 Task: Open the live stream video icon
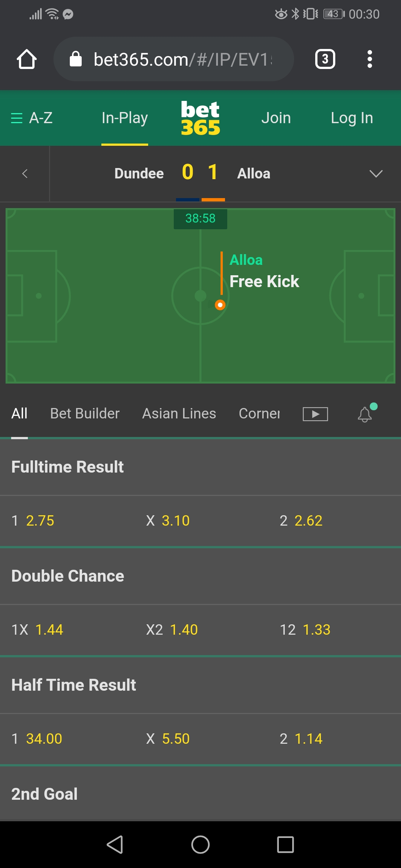(315, 414)
